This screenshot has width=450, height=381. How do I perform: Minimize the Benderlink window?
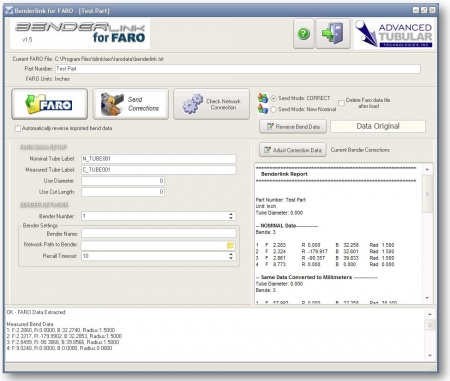416,10
